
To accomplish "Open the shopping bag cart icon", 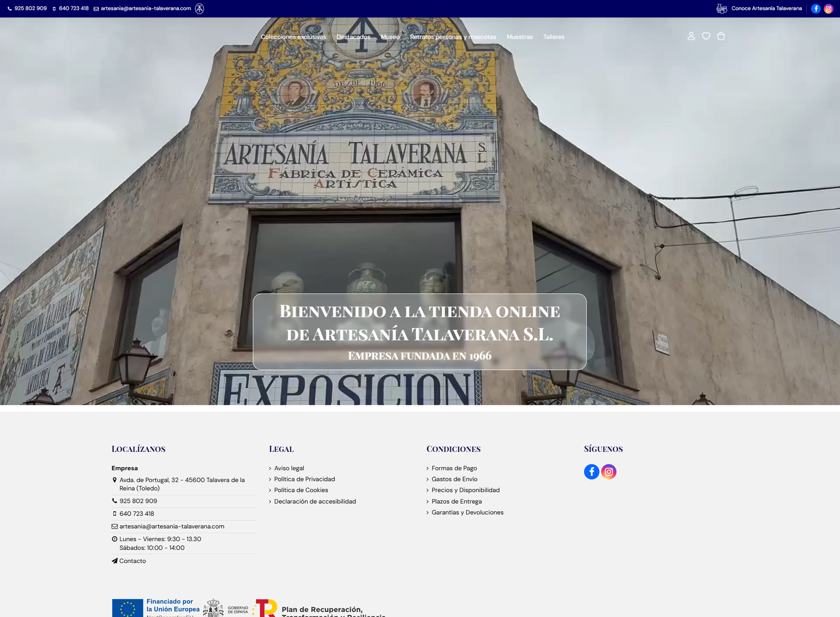I will [x=721, y=36].
